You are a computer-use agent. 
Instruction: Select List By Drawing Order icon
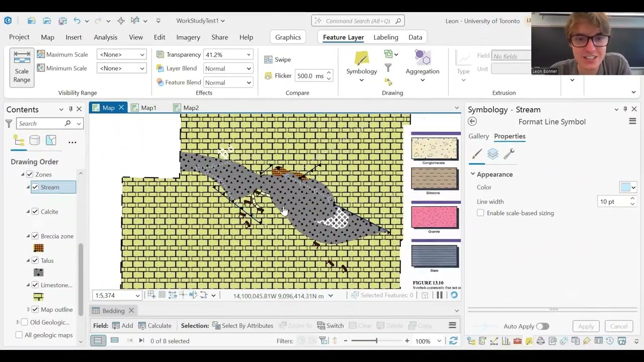[x=19, y=141]
